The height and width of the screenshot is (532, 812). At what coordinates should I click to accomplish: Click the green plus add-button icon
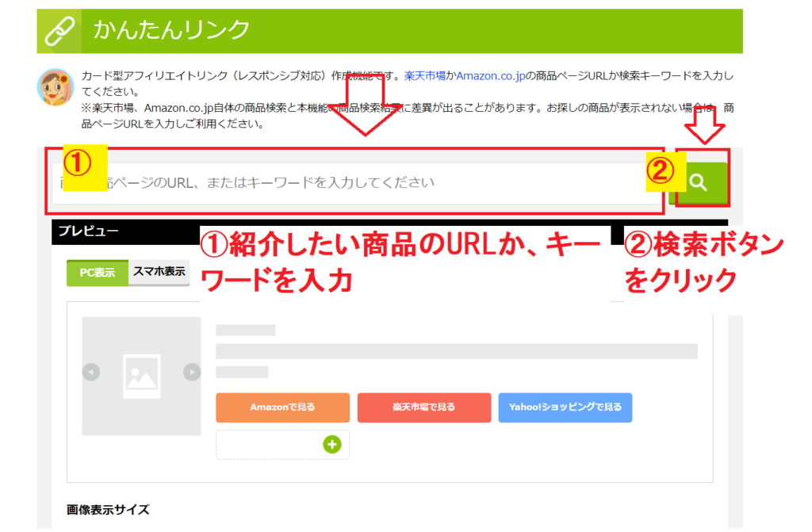[331, 445]
